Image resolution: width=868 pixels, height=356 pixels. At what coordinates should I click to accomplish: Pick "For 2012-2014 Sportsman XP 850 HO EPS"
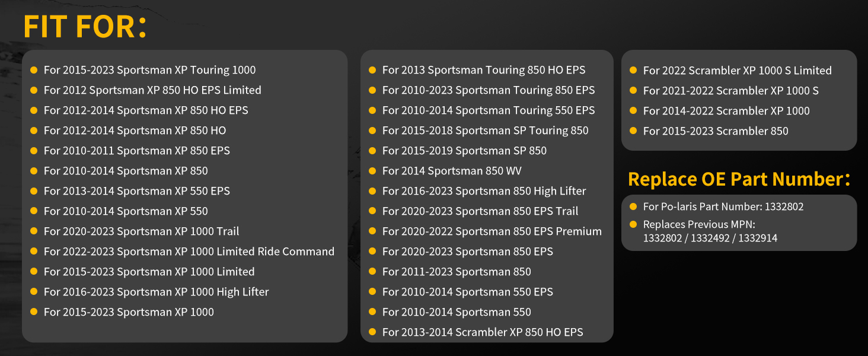(146, 110)
